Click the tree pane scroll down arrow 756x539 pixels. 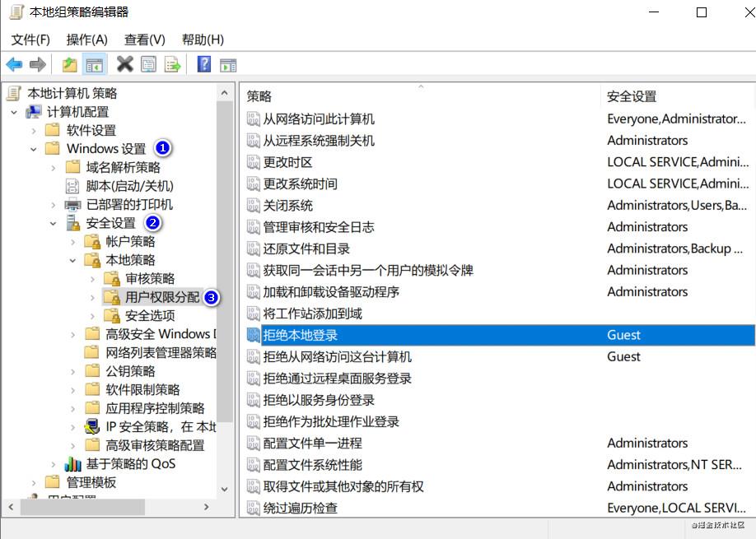click(x=225, y=490)
